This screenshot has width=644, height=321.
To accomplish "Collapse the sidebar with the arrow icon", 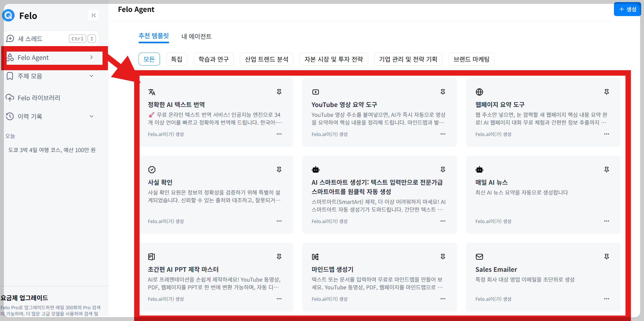I will coord(94,16).
